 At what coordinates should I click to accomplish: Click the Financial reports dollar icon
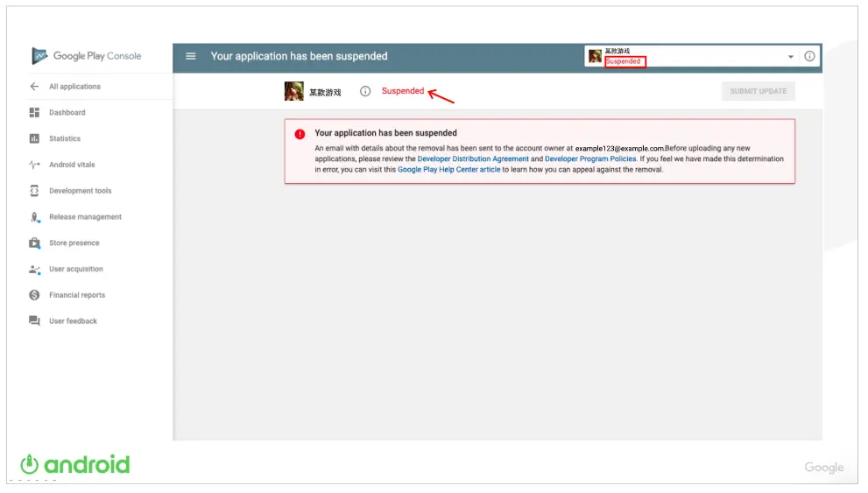(34, 295)
